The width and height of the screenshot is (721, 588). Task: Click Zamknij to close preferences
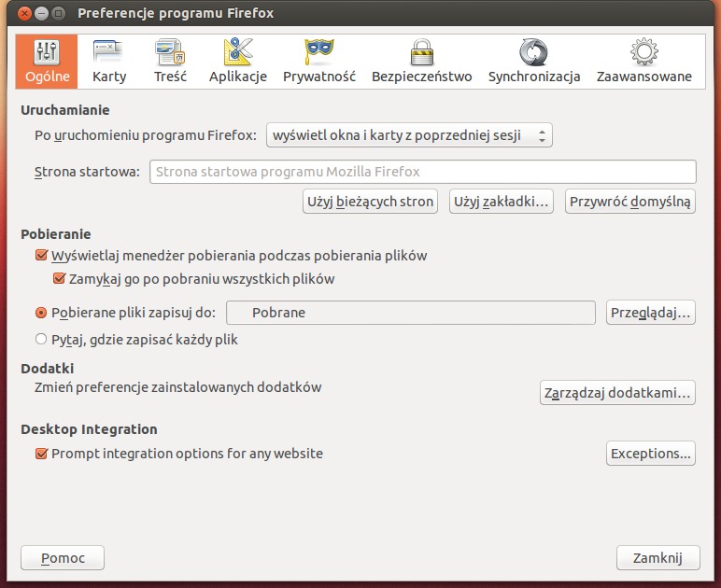click(x=658, y=558)
